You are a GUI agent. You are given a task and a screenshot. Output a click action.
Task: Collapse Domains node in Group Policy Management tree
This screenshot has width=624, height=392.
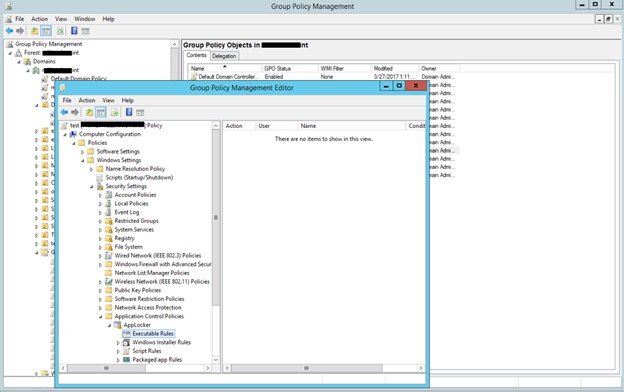[x=19, y=62]
